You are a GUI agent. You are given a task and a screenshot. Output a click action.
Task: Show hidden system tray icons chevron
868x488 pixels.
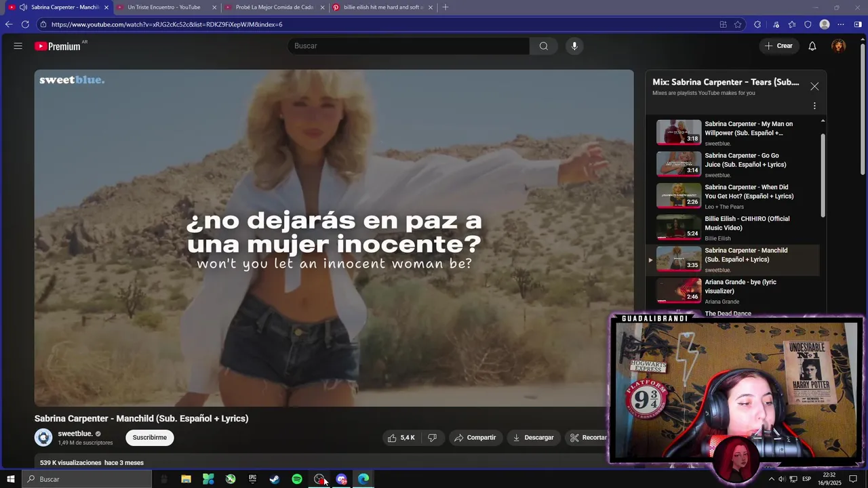[771, 479]
